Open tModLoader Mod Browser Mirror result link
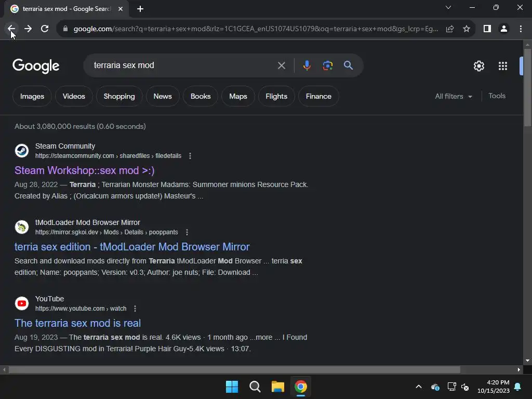The image size is (532, 399). (132, 247)
